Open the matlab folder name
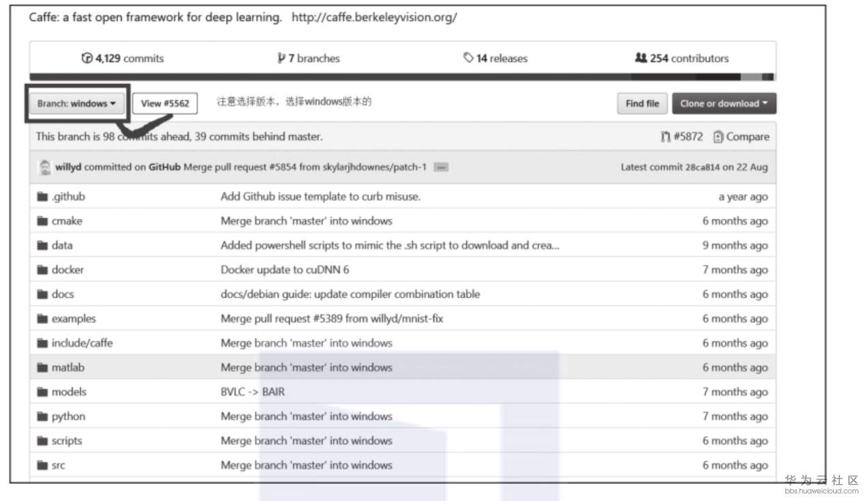Image resolution: width=868 pixels, height=501 pixels. tap(68, 368)
